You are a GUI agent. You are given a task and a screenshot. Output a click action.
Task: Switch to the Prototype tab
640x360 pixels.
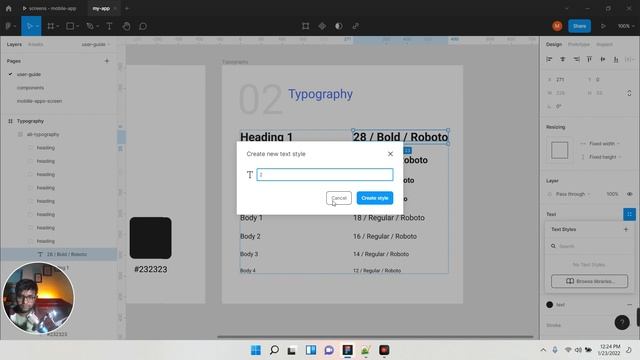[x=579, y=44]
